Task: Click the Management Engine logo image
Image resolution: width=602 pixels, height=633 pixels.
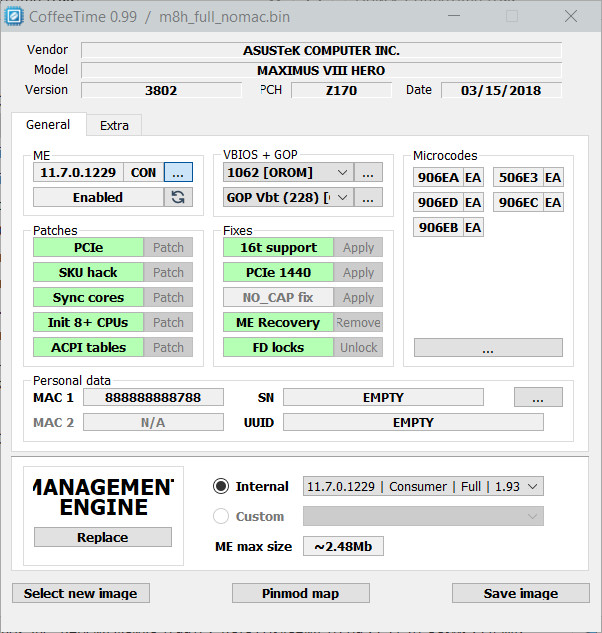Action: pos(103,497)
